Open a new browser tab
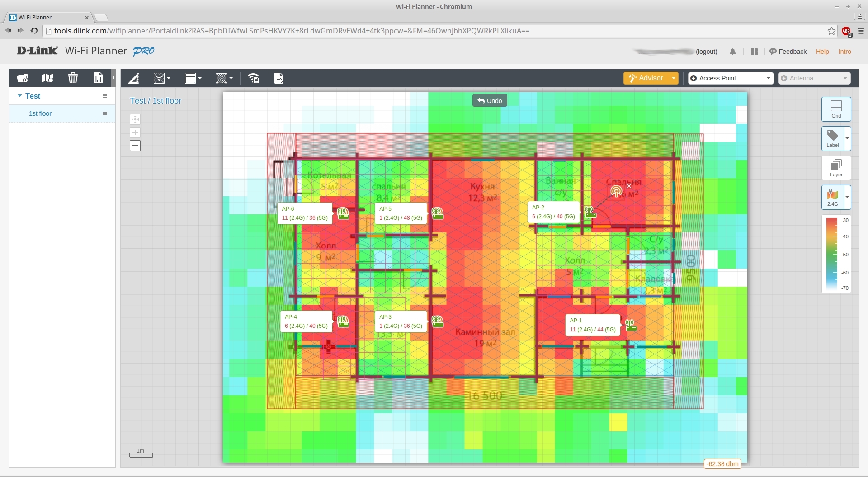The width and height of the screenshot is (868, 477). pos(101,18)
